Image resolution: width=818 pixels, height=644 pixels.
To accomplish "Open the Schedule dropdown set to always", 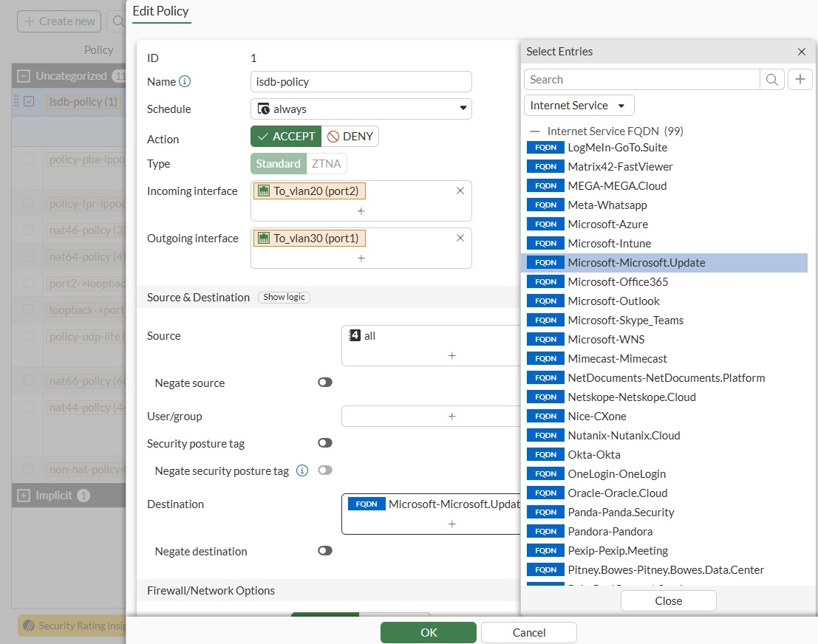I will tap(361, 109).
